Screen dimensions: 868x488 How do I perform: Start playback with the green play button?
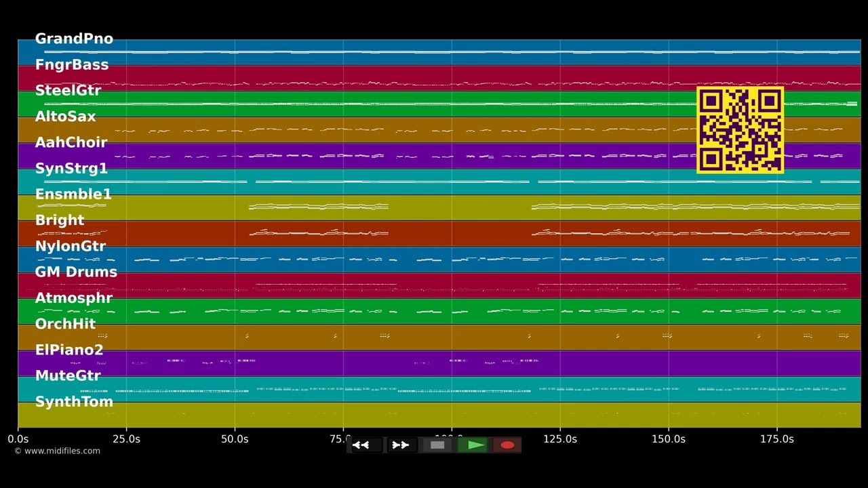pos(473,445)
